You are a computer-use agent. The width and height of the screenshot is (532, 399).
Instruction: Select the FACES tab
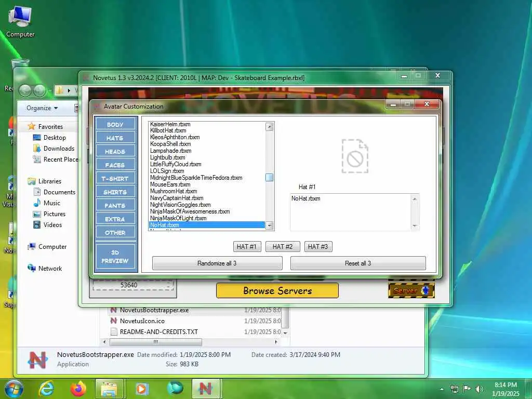tap(115, 165)
